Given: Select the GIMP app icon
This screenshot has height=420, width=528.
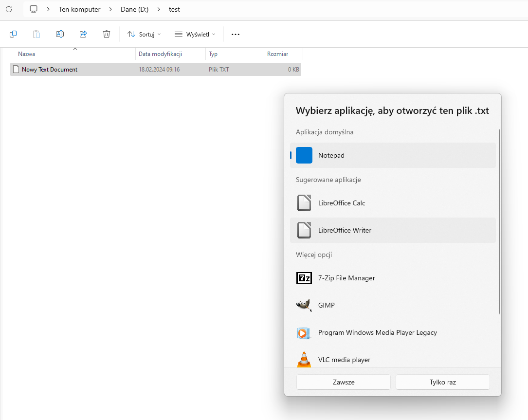Looking at the screenshot, I should click(304, 305).
